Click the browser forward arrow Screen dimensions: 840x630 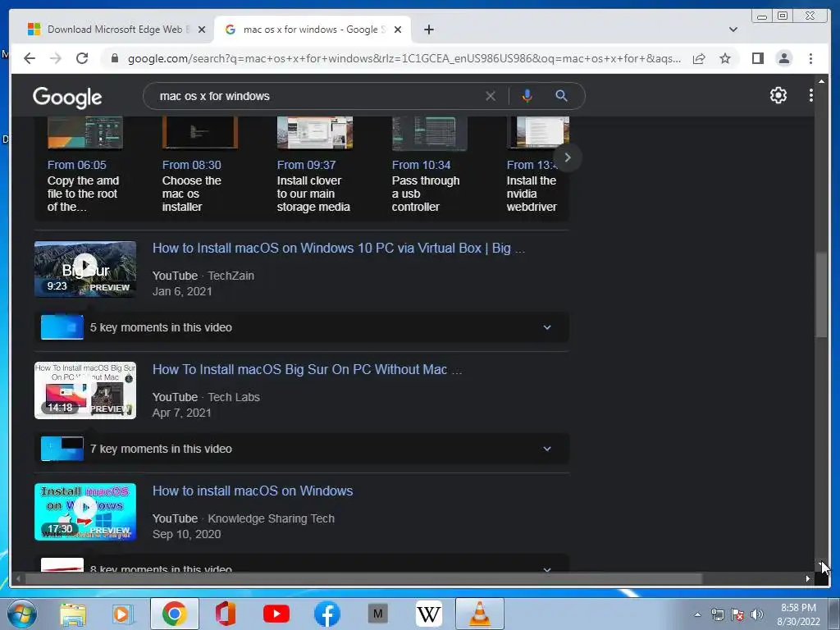[56, 58]
